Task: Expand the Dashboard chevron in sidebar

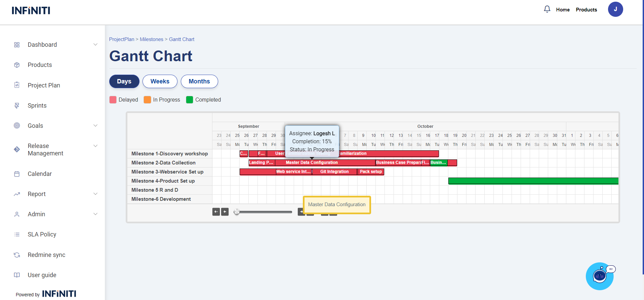Action: tap(95, 45)
